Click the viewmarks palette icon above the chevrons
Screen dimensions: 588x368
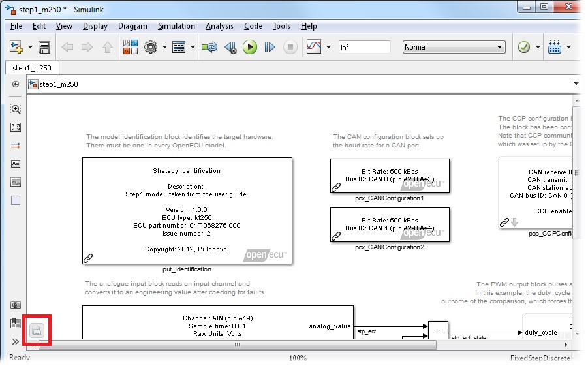click(16, 323)
